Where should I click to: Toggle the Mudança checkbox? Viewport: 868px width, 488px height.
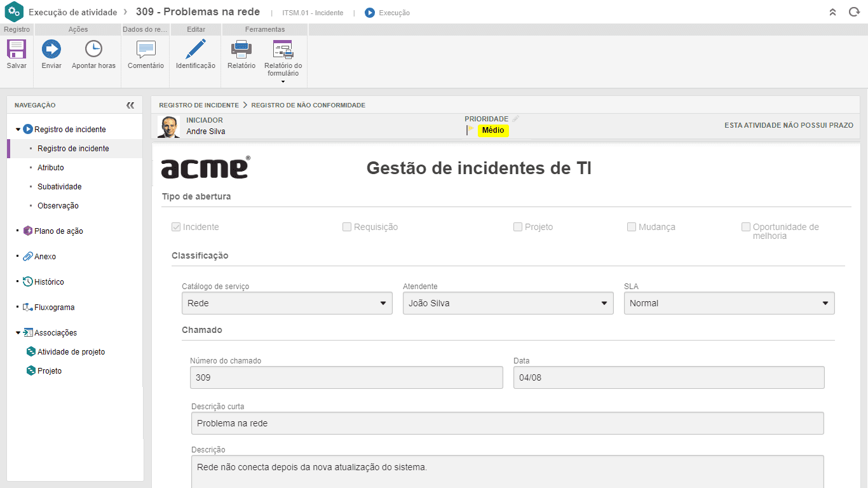point(632,227)
